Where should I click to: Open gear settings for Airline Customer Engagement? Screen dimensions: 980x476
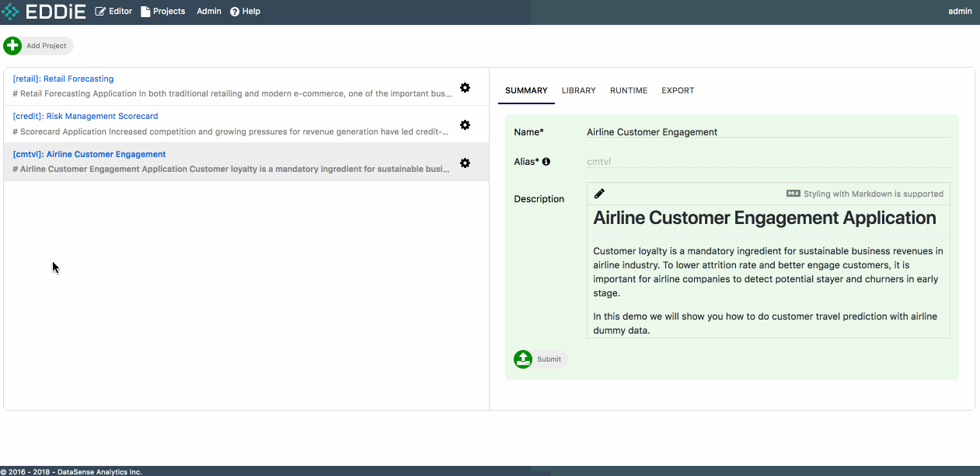[x=465, y=163]
